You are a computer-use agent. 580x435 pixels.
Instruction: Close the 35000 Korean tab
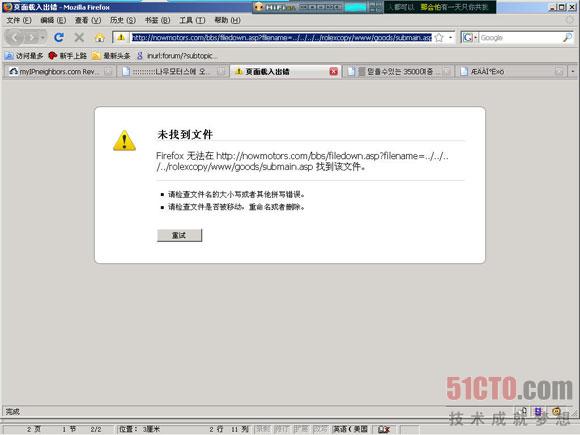click(447, 71)
